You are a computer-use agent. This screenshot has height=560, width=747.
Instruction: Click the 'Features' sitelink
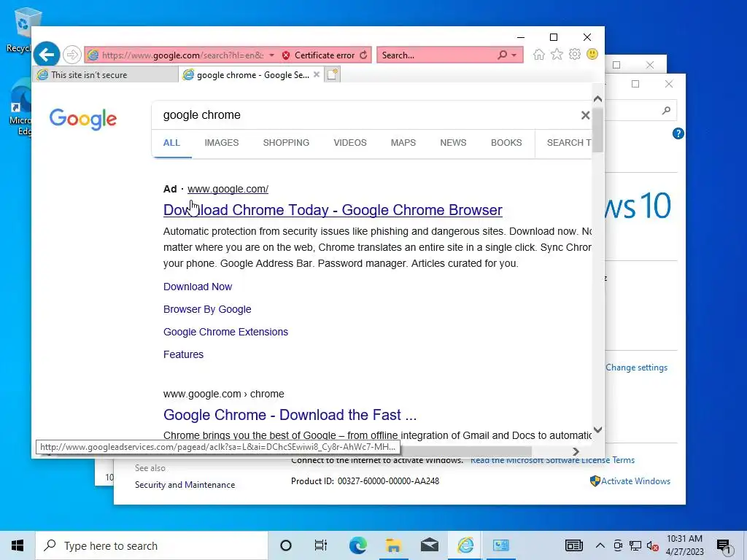pyautogui.click(x=183, y=354)
